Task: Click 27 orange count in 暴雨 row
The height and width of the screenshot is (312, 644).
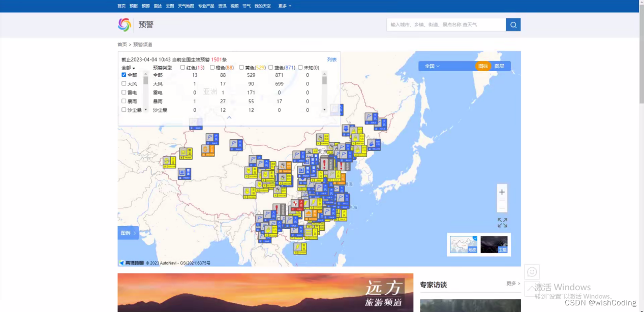Action: click(223, 101)
